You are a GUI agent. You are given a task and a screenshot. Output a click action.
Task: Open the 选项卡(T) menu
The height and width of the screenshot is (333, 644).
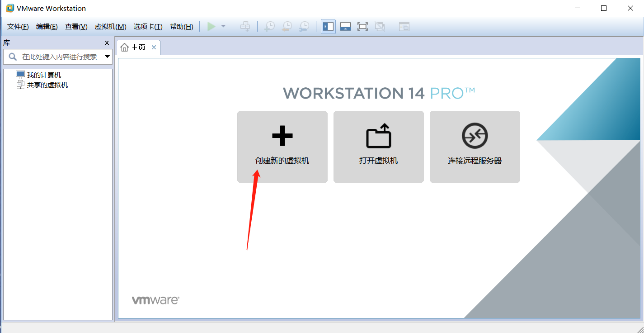[x=148, y=27]
